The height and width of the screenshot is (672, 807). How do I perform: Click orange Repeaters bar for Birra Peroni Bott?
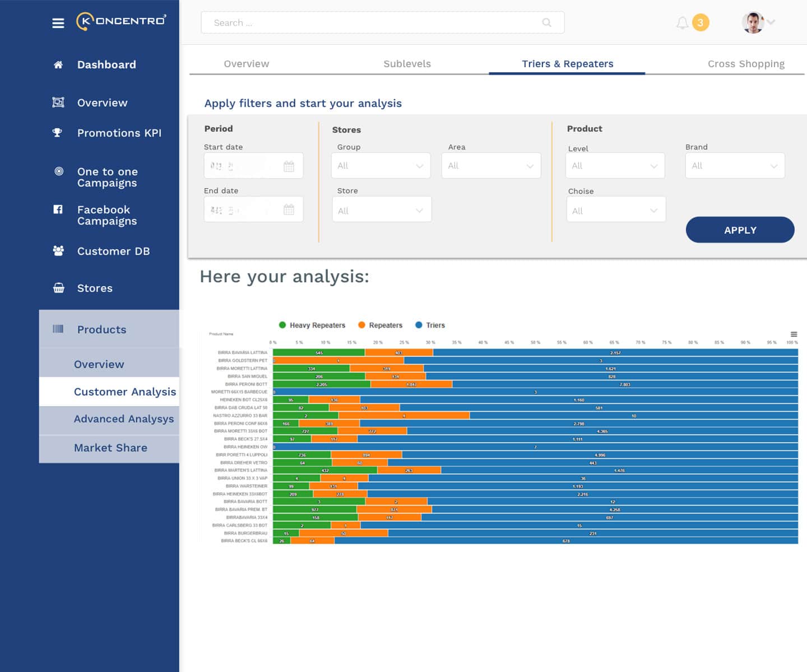(411, 384)
